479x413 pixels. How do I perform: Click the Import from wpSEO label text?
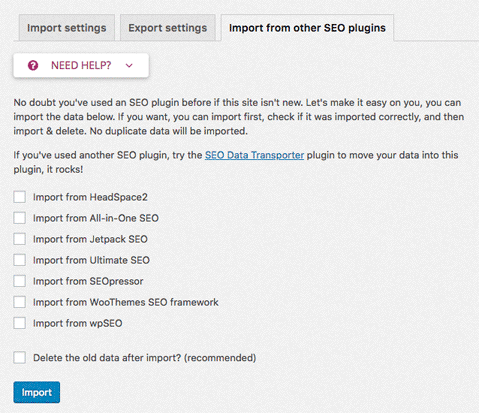78,323
